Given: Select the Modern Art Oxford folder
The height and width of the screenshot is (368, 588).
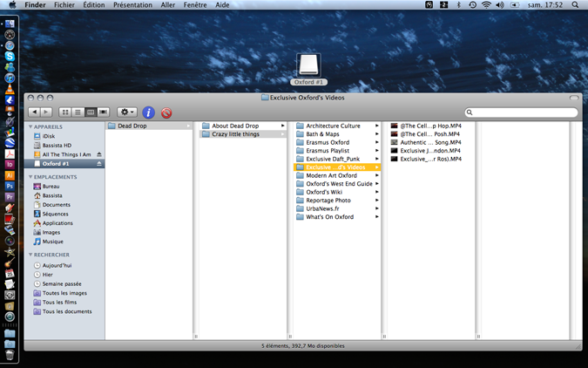Looking at the screenshot, I should (x=331, y=175).
